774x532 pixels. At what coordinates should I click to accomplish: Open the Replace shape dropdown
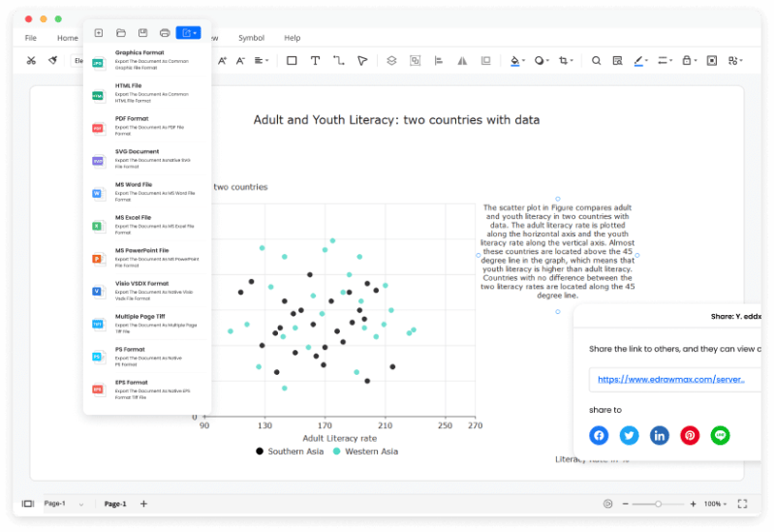pos(735,61)
